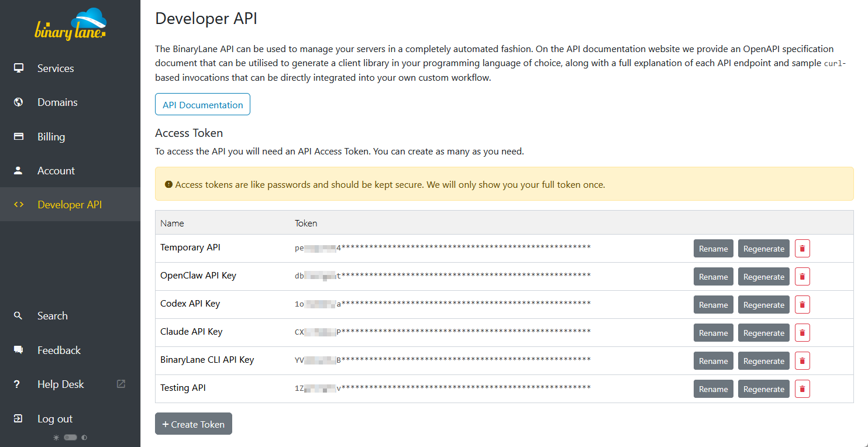This screenshot has width=868, height=447.
Task: Click the Account person icon
Action: 19,170
